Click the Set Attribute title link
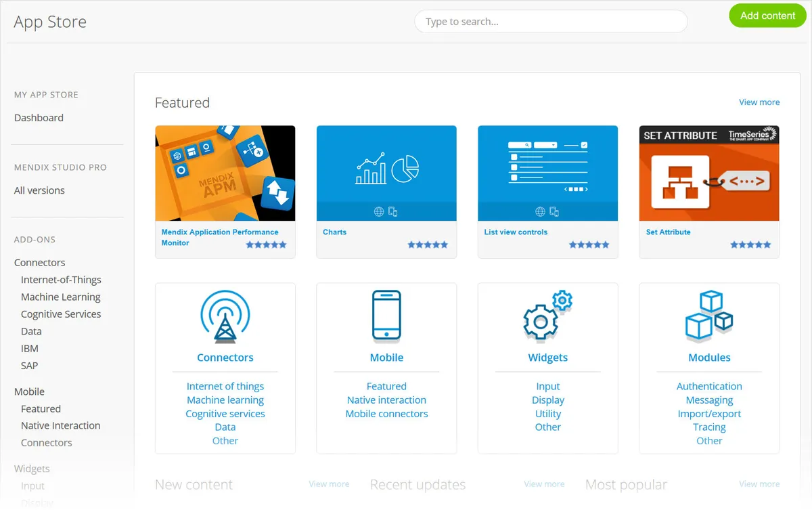The height and width of the screenshot is (510, 812). 669,232
